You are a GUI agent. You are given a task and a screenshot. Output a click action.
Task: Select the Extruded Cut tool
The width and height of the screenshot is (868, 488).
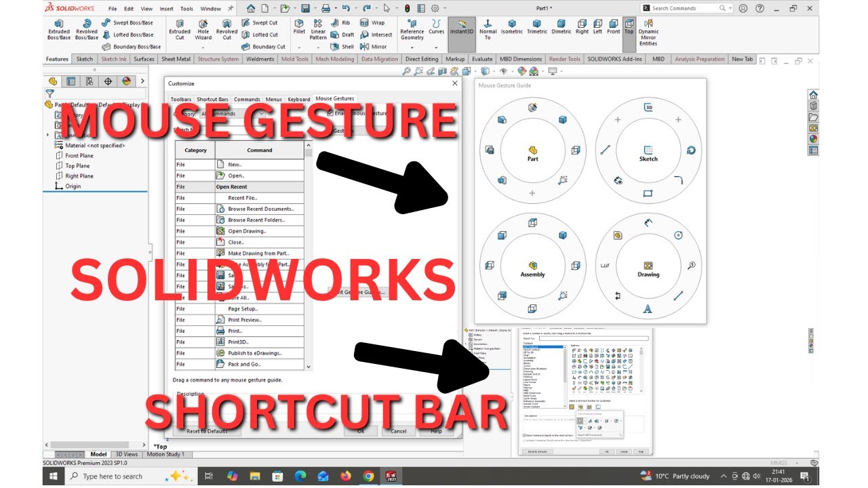pos(180,30)
